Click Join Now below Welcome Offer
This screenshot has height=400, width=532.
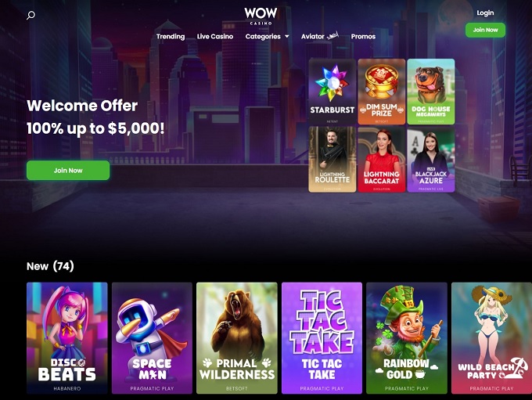(x=68, y=171)
